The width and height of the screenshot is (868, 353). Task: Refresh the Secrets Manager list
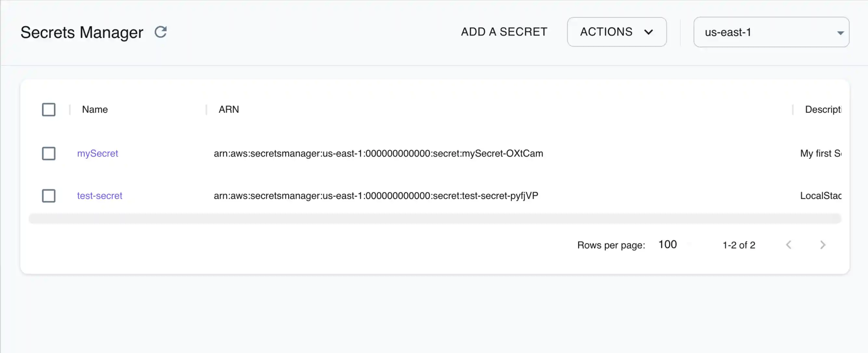pyautogui.click(x=161, y=32)
